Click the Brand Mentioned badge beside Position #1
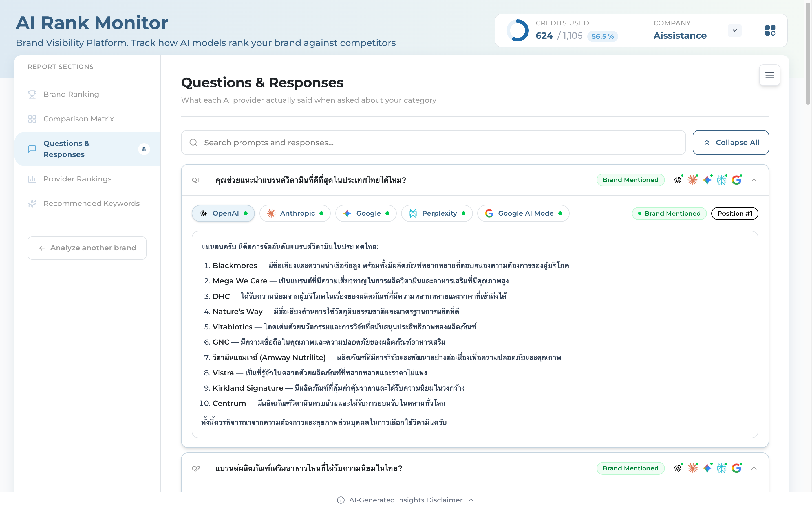The width and height of the screenshot is (812, 508). click(x=669, y=213)
